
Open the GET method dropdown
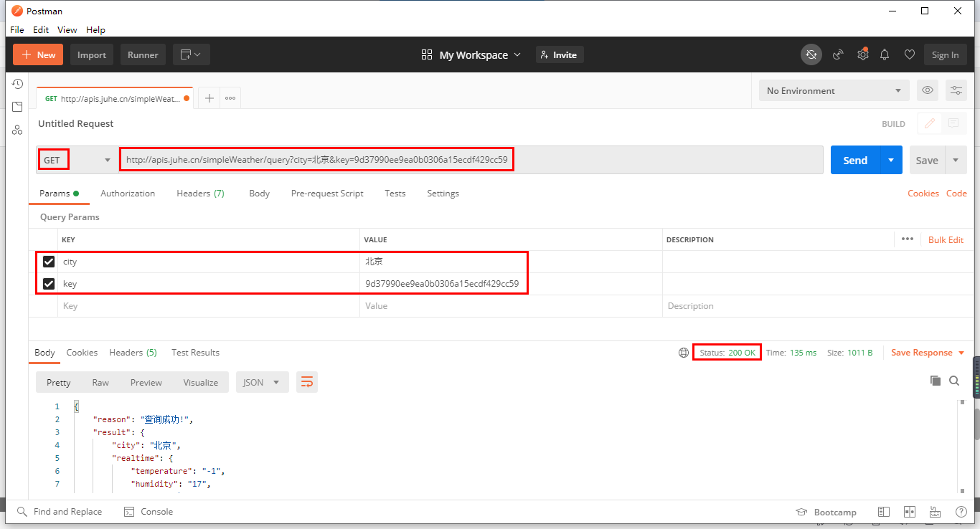click(x=77, y=160)
